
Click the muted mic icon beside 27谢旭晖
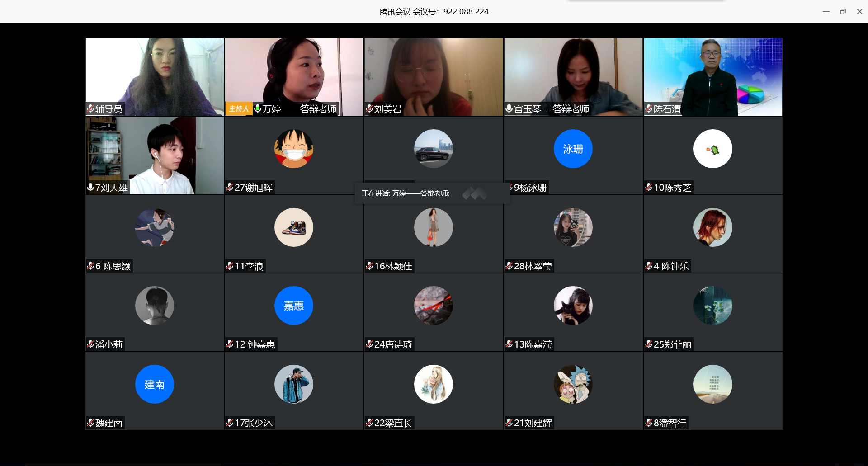click(x=230, y=187)
